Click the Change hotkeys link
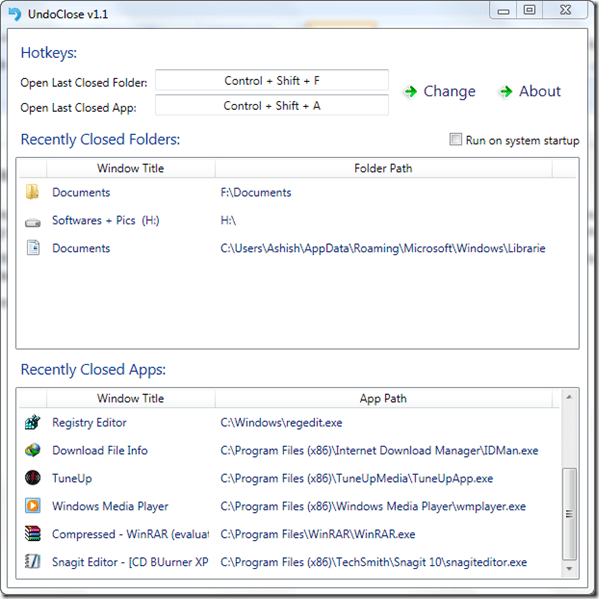The width and height of the screenshot is (599, 599). coord(449,91)
